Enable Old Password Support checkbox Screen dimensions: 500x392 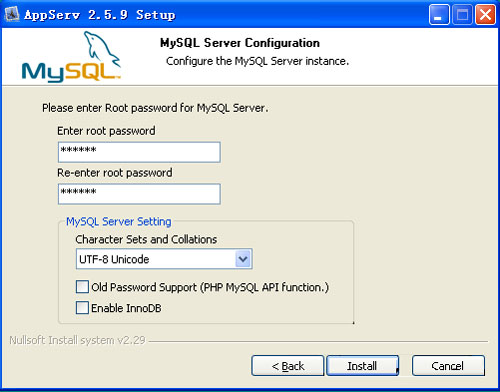click(x=82, y=287)
